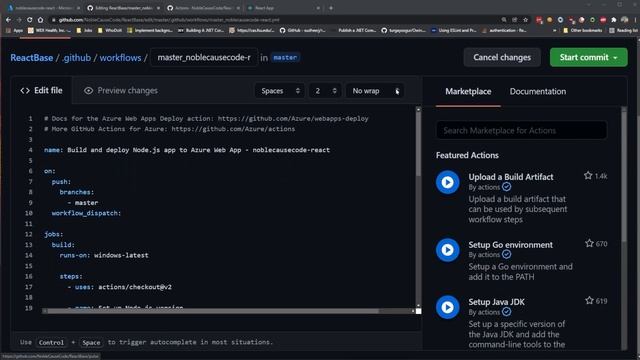Click the editor horizontal scrollbar

click(x=213, y=311)
